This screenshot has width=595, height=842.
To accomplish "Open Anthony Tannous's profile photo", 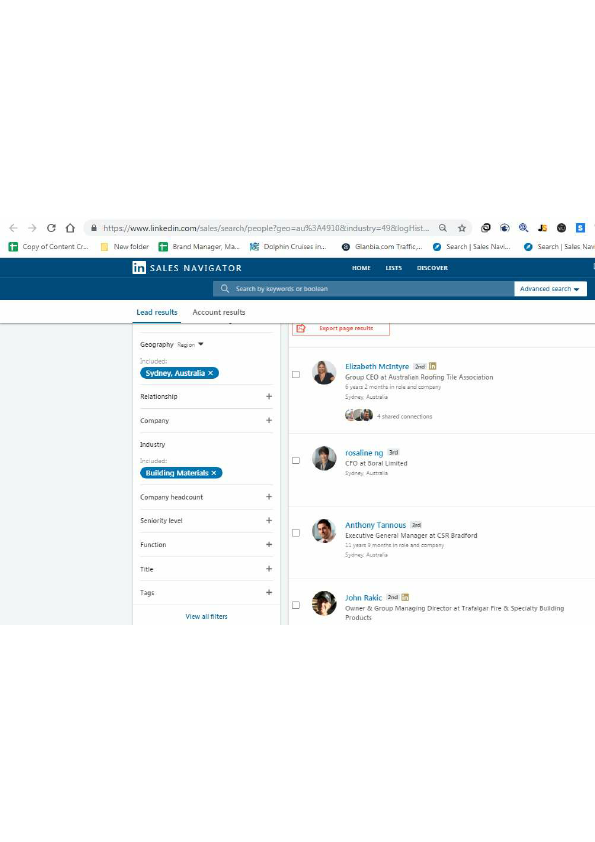I will [x=324, y=531].
